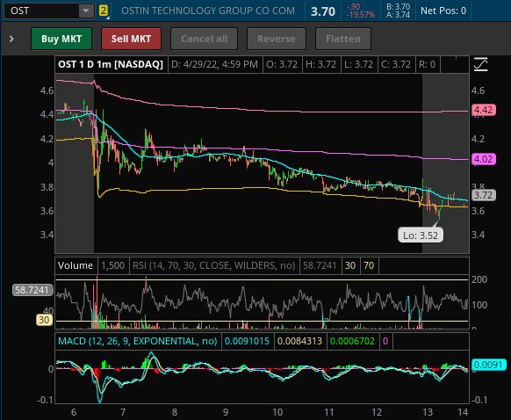This screenshot has height=420, width=511.
Task: Click the Sell MKT button
Action: point(131,39)
